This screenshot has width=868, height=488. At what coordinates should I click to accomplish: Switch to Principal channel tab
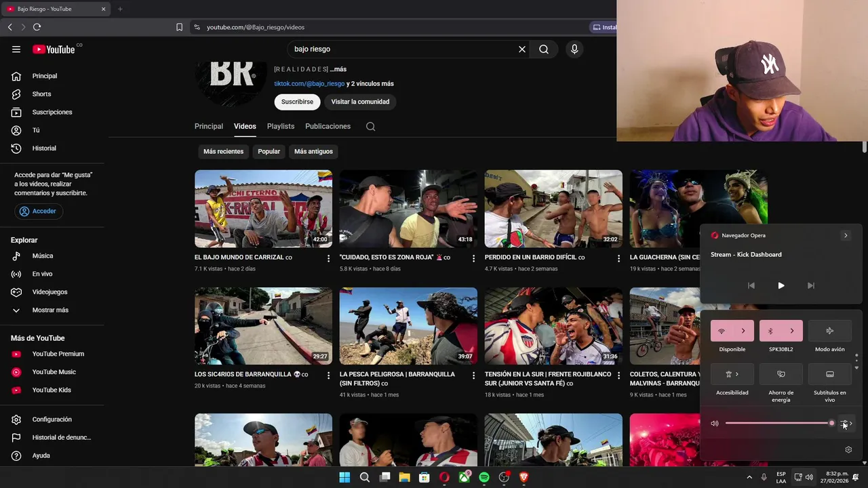pos(209,126)
